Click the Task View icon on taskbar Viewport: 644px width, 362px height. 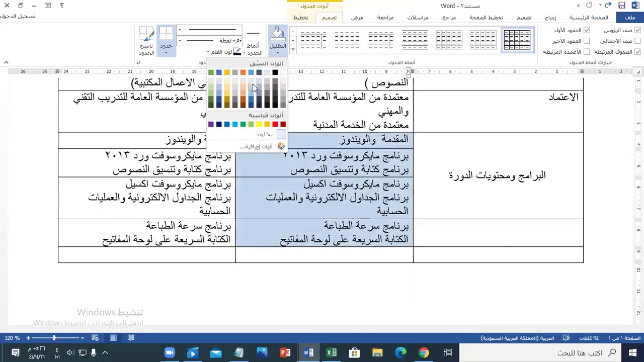pyautogui.click(x=448, y=353)
